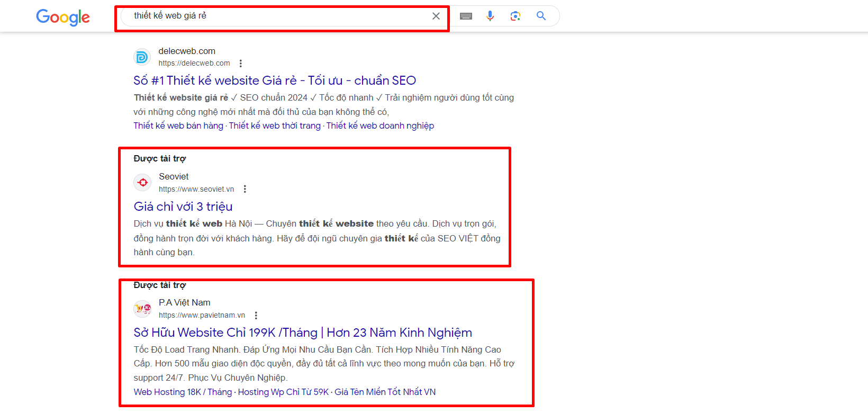Click the P.A Việt Nam favicon
Viewport: 868px width, 413px height.
point(142,309)
